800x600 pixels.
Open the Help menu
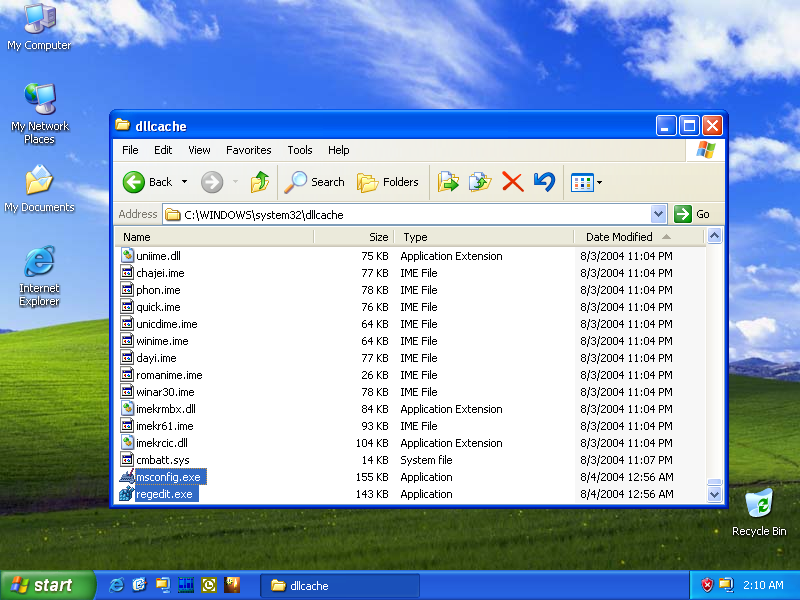(x=339, y=150)
